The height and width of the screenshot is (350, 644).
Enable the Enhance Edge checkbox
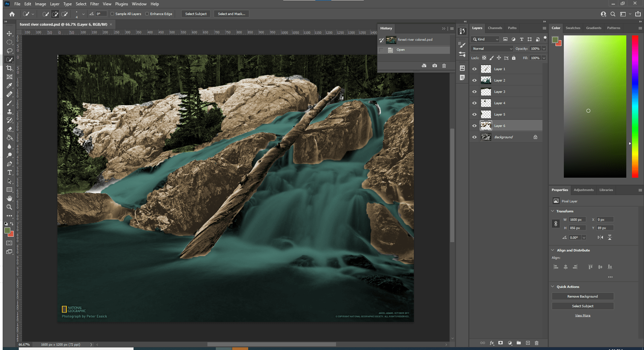click(x=147, y=14)
